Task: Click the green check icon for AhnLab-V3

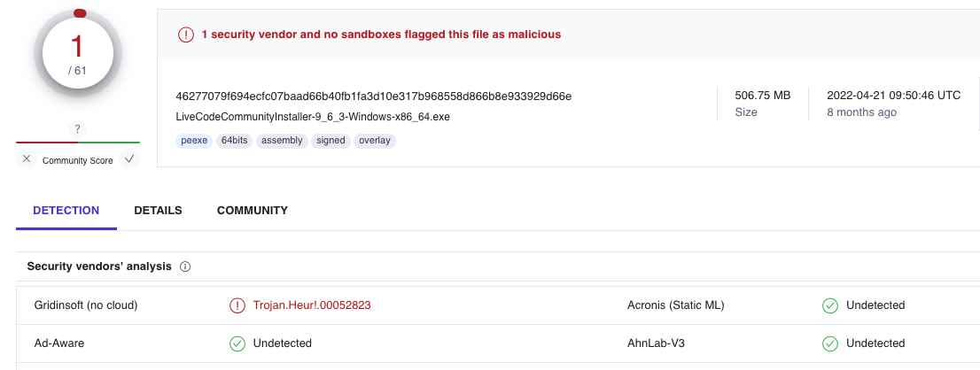Action: (x=829, y=343)
